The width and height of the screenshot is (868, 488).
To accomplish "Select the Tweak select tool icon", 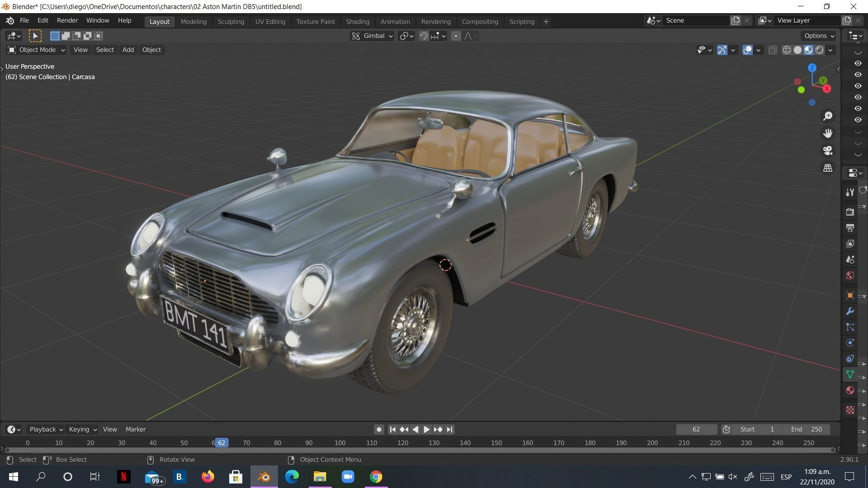I will point(35,36).
